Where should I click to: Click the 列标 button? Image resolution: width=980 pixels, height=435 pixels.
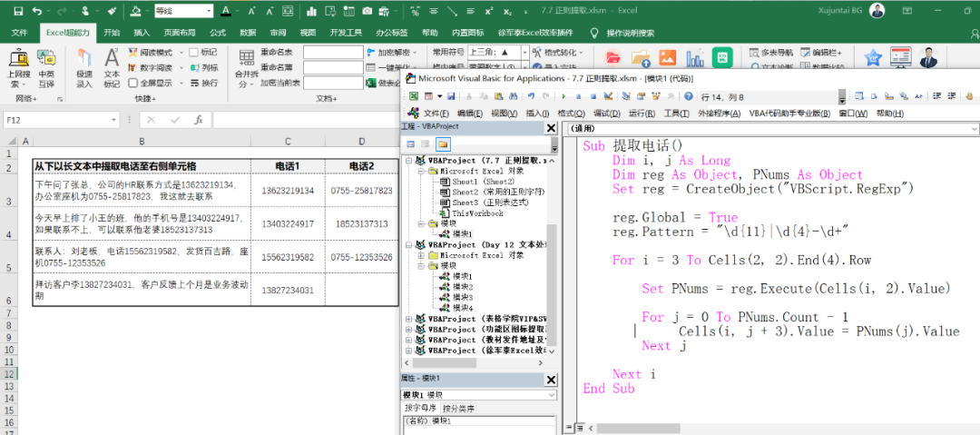click(x=204, y=67)
